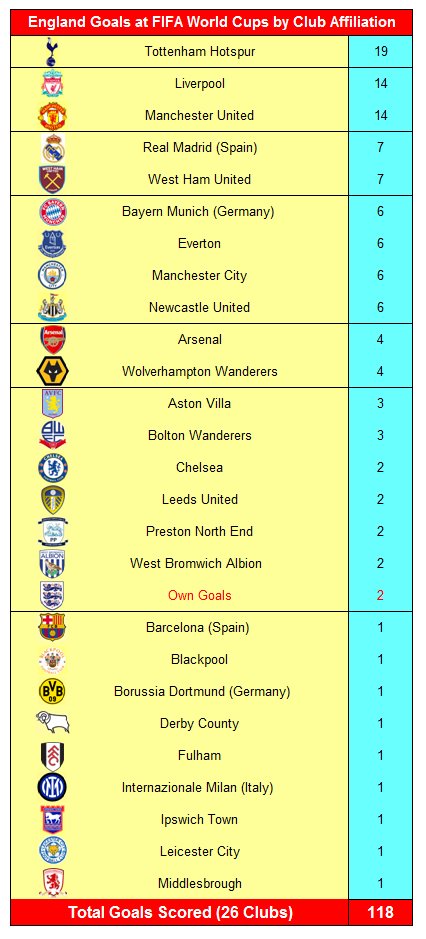Click the table title header bar

(212, 23)
